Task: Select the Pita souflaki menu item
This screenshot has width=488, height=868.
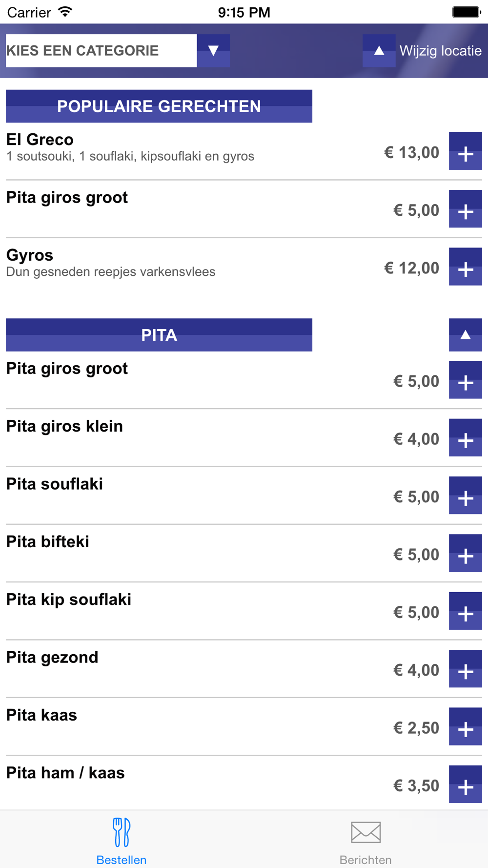Action: click(55, 484)
